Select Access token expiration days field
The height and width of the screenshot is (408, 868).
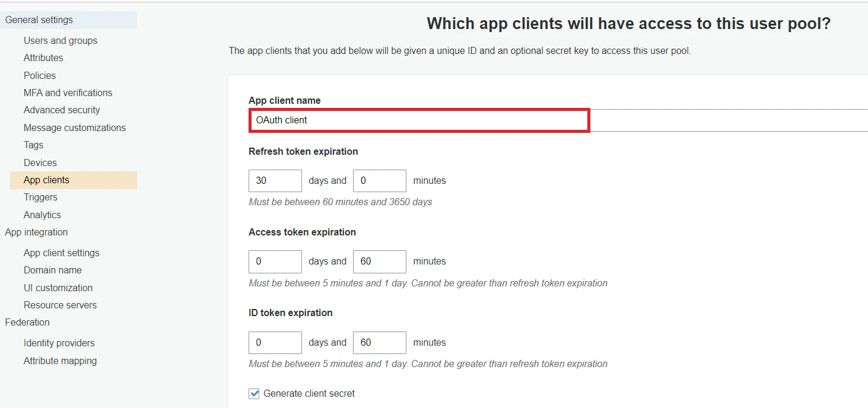click(275, 262)
